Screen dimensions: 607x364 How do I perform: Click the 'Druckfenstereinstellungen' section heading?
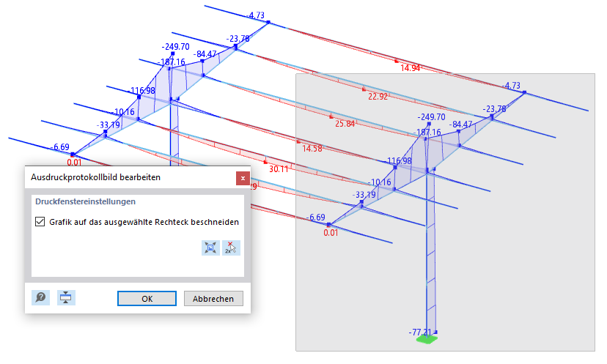pyautogui.click(x=85, y=201)
